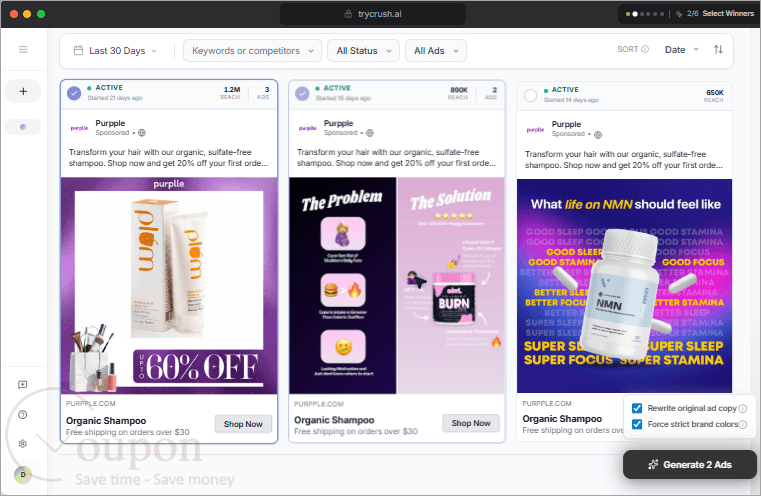
Task: Open the Date sort dropdown
Action: pyautogui.click(x=681, y=50)
